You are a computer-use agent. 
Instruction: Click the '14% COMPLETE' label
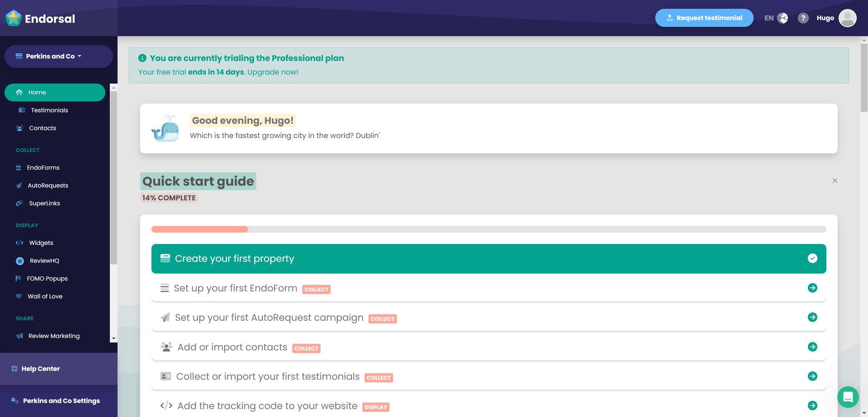point(169,198)
